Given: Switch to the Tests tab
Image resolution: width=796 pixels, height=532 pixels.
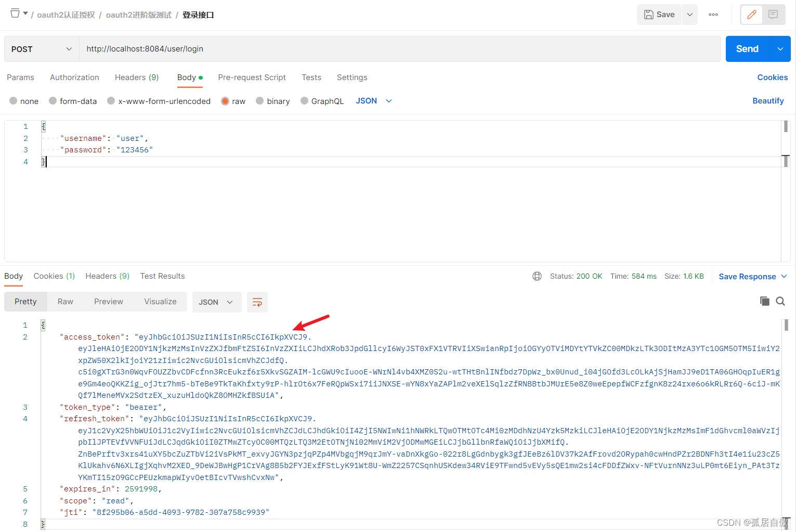Looking at the screenshot, I should click(311, 77).
